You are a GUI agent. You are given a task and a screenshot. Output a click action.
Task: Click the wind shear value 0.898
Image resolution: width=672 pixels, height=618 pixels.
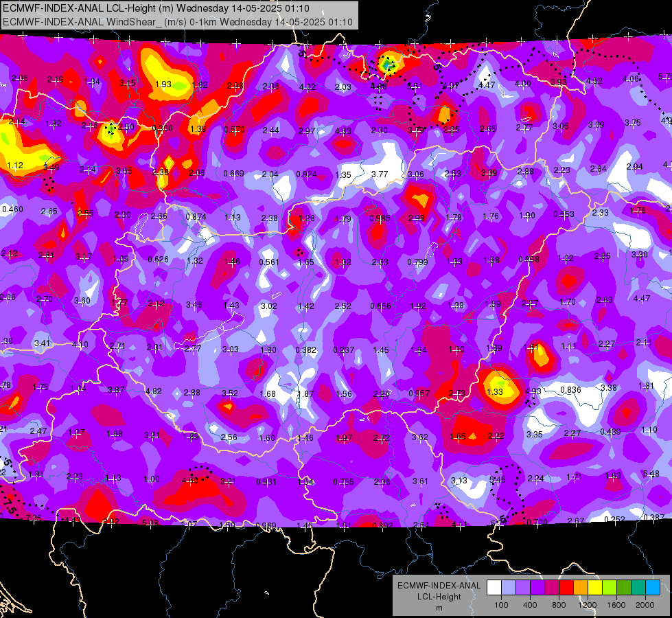pyautogui.click(x=529, y=259)
